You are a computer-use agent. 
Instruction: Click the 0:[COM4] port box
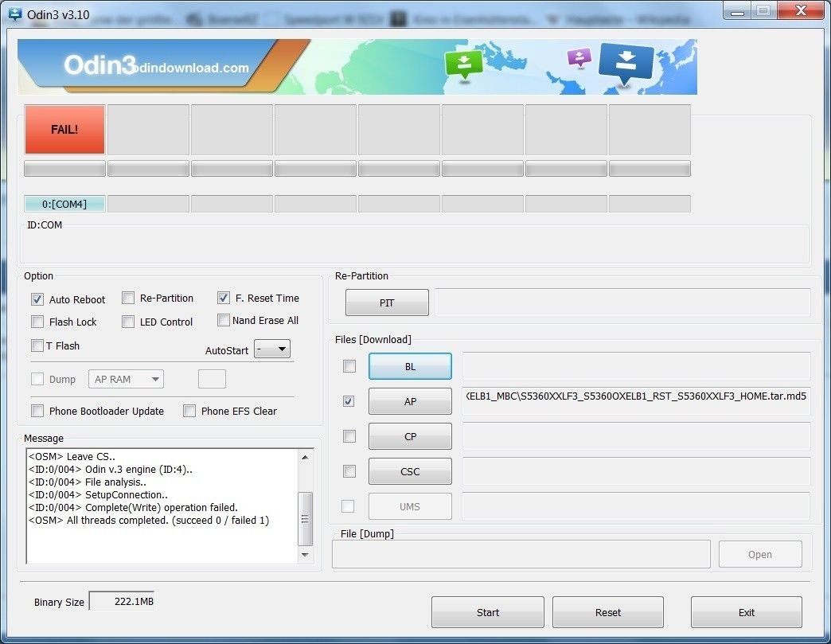(64, 204)
